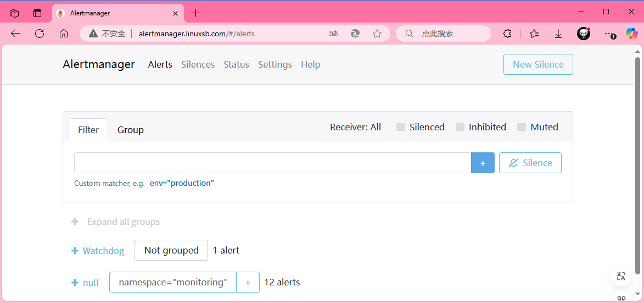The width and height of the screenshot is (644, 303).
Task: Click the address bar URL
Action: (197, 34)
